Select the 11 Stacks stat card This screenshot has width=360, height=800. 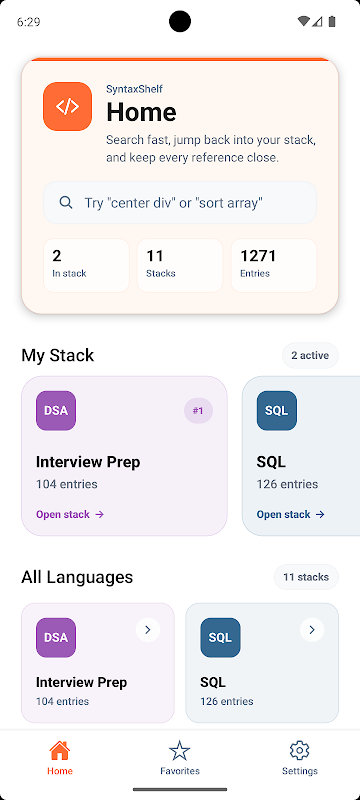pos(179,265)
